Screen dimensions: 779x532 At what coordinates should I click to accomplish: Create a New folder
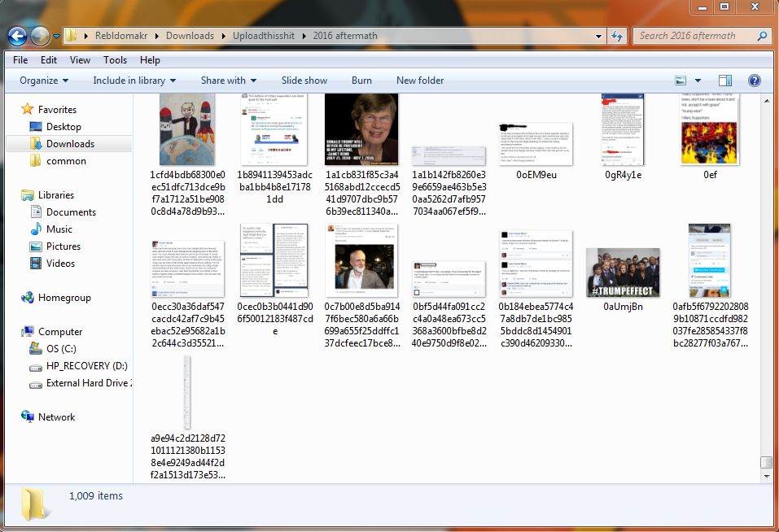(x=420, y=81)
